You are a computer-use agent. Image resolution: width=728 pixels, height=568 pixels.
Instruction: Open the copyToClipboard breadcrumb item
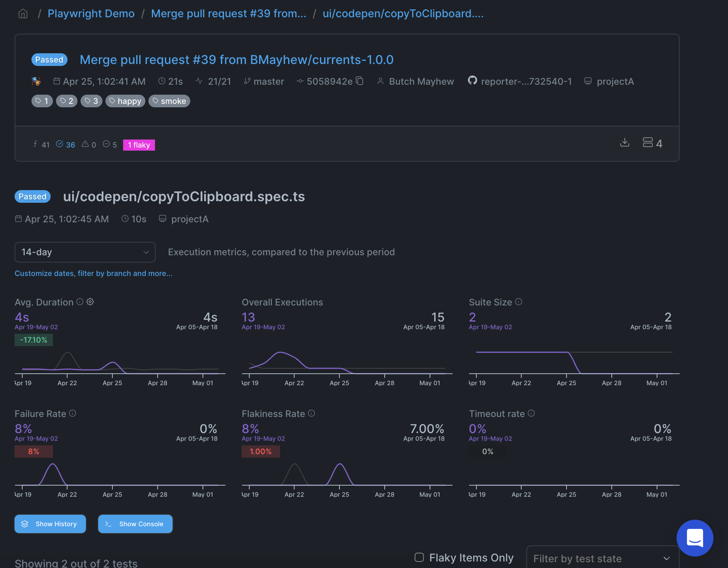403,13
